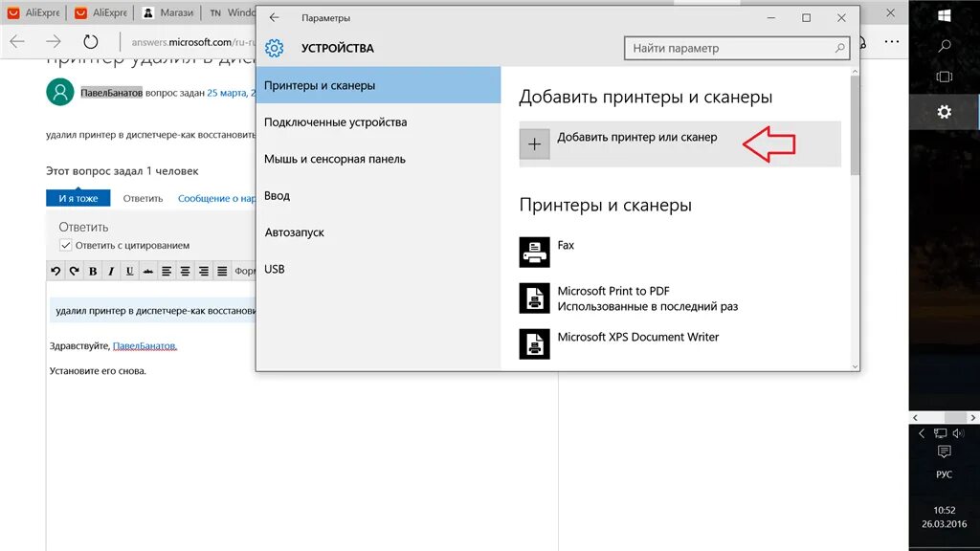Image resolution: width=980 pixels, height=551 pixels.
Task: Select 'Автозапуск' in Settings sidebar
Action: [x=378, y=231]
